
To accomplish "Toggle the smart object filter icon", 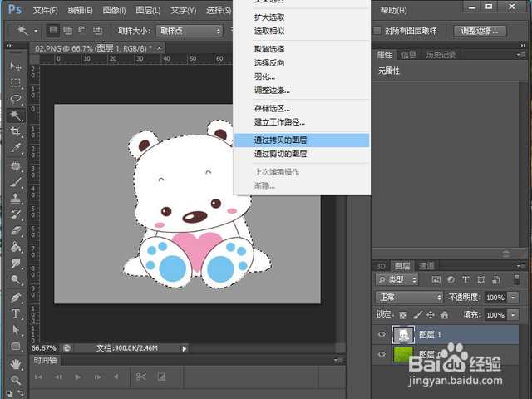I will click(496, 279).
